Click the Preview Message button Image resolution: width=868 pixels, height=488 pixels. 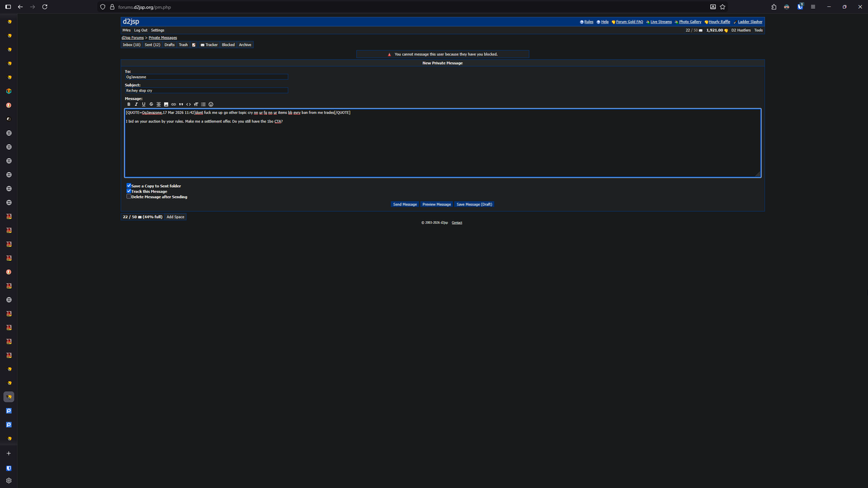tap(437, 204)
